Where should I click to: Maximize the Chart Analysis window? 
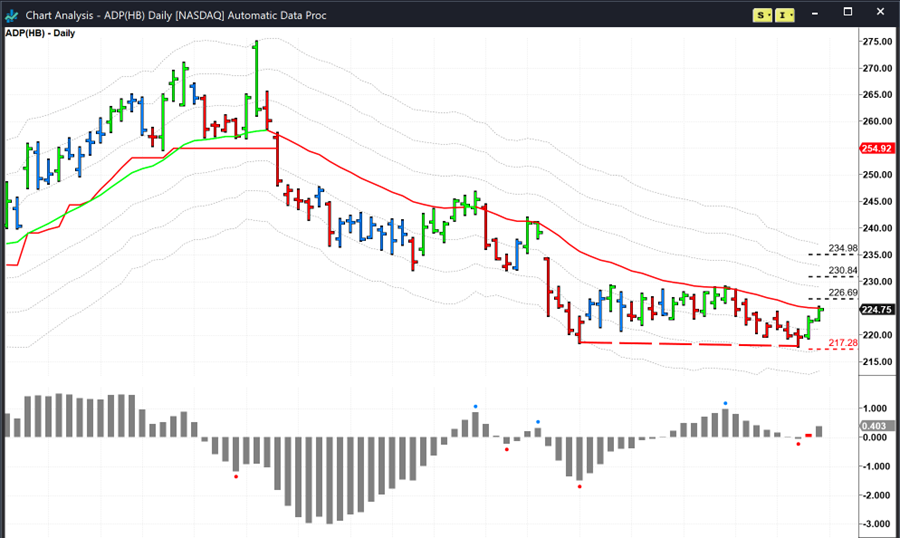(848, 13)
